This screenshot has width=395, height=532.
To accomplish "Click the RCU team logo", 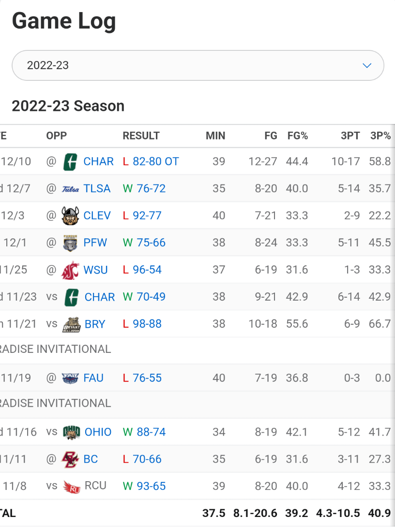I will click(72, 486).
